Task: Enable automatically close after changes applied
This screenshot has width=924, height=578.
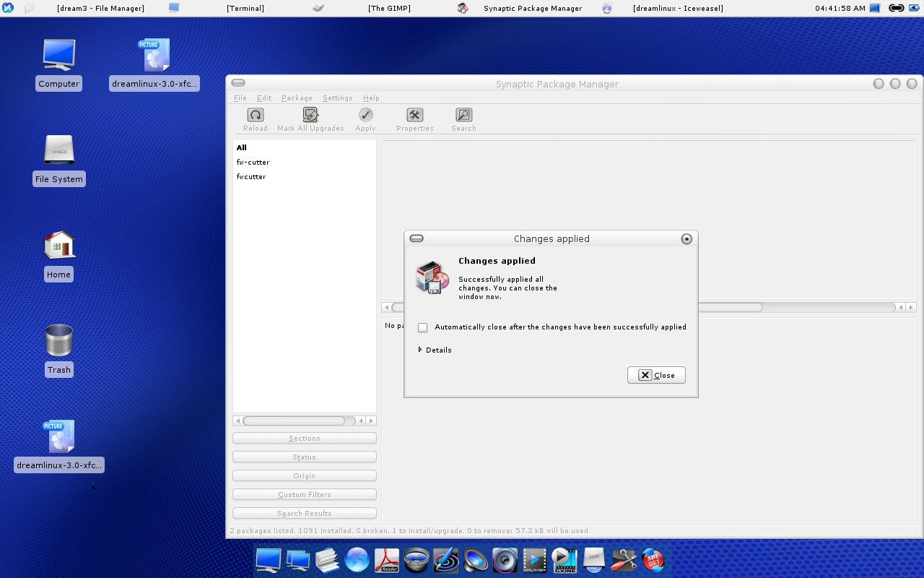Action: tap(422, 327)
